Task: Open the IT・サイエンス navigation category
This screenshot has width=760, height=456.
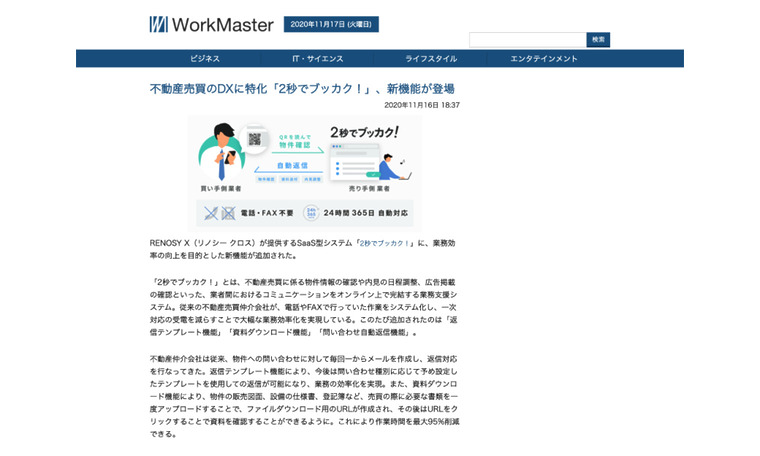Action: point(317,59)
